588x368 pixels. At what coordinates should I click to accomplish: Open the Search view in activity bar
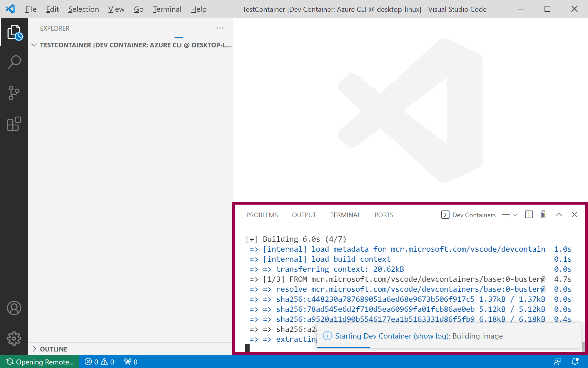(x=14, y=62)
